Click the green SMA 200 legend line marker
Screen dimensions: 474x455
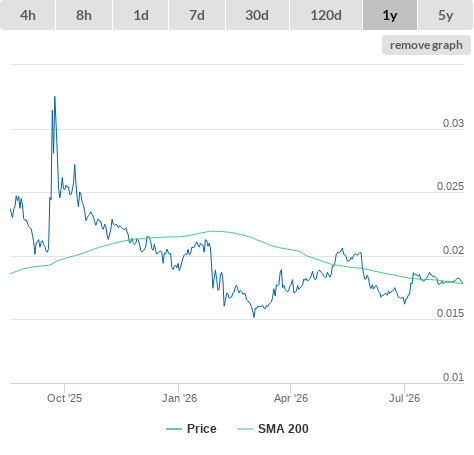[x=245, y=429]
